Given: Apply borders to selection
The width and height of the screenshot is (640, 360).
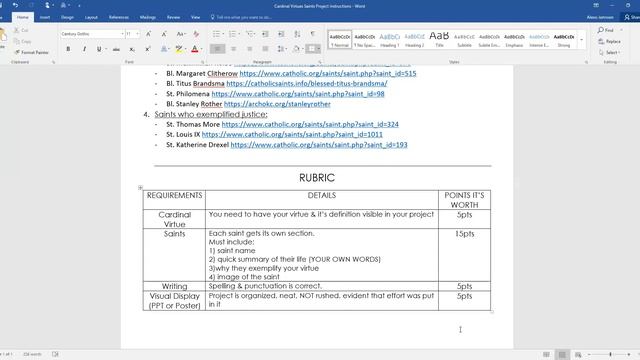Looking at the screenshot, I should (x=311, y=49).
